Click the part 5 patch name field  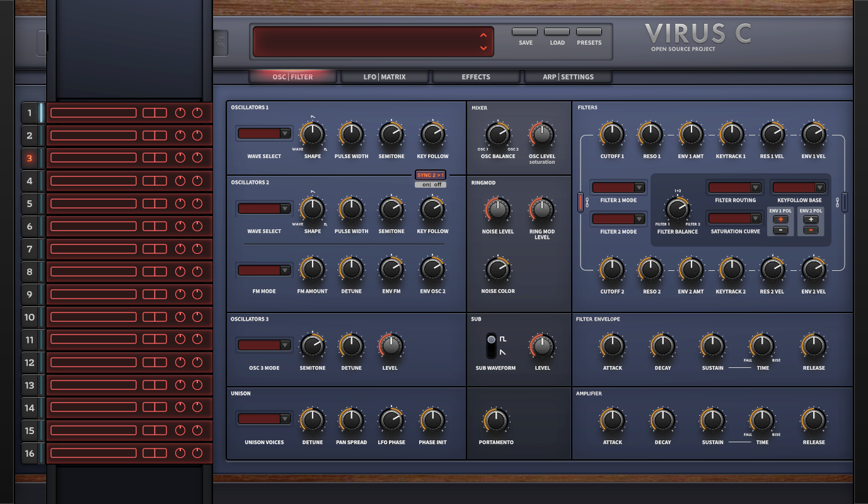pyautogui.click(x=93, y=204)
